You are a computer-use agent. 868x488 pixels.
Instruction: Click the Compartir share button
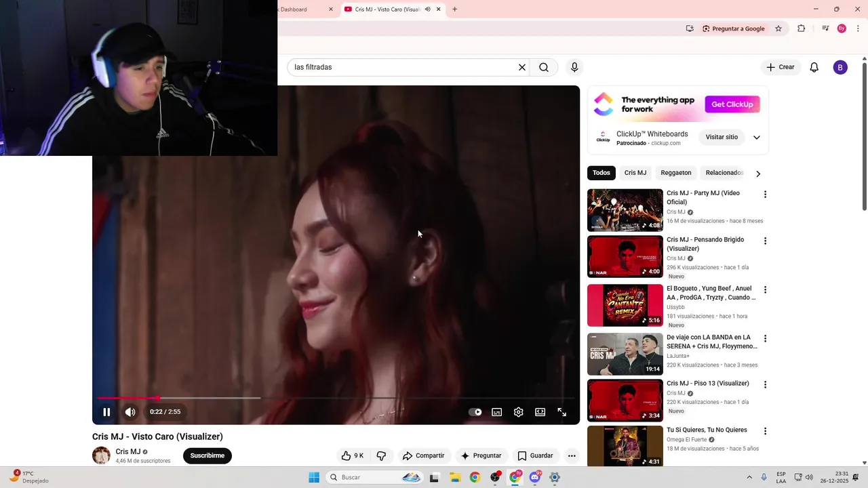click(x=423, y=455)
